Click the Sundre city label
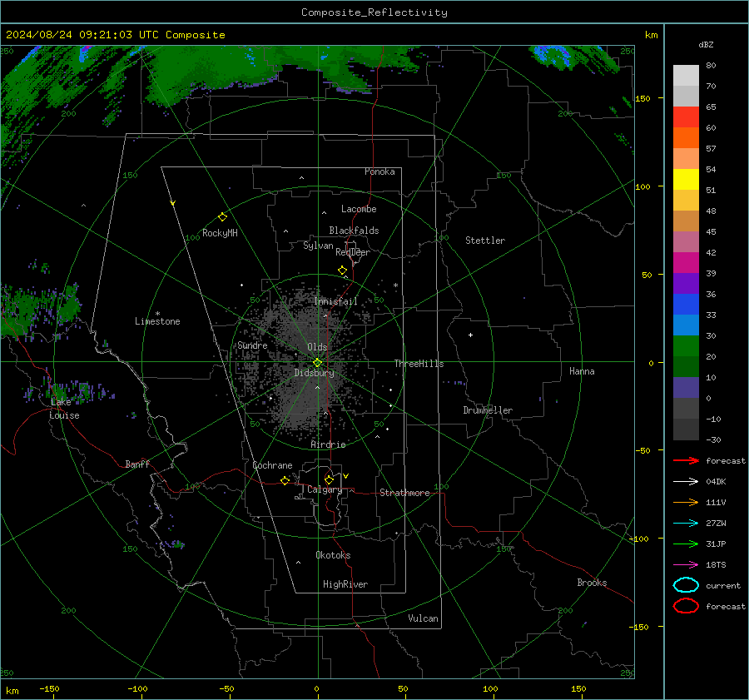The height and width of the screenshot is (700, 749). coord(253,345)
